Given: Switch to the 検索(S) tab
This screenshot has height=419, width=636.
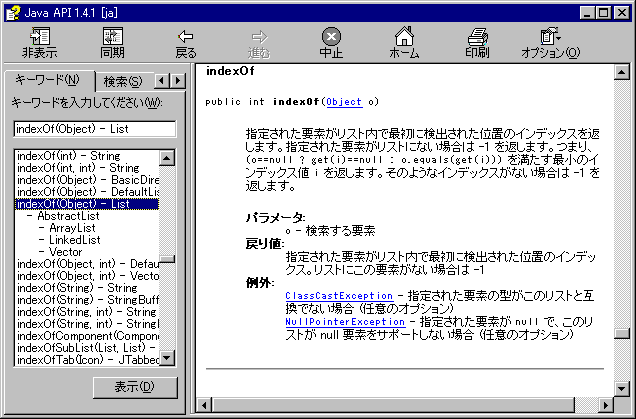Looking at the screenshot, I should pos(123,82).
